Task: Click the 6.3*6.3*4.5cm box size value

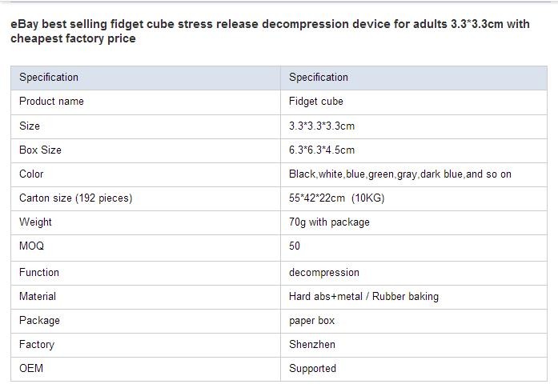Action: pos(322,150)
